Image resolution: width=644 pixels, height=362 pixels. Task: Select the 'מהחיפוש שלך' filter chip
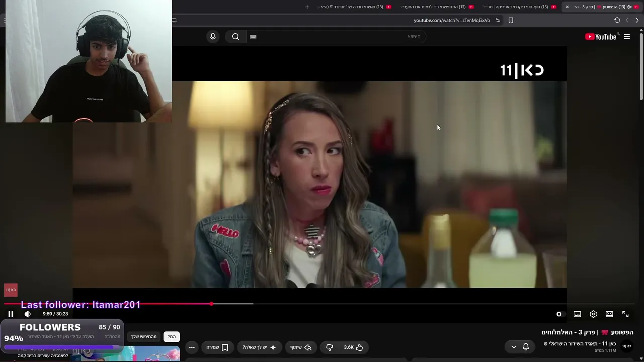coord(144,337)
